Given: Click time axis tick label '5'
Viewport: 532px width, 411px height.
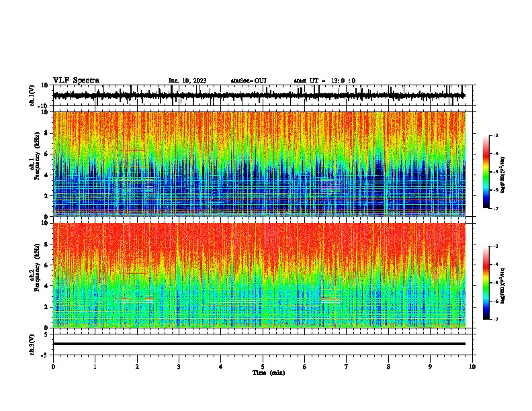Looking at the screenshot, I should (x=263, y=367).
